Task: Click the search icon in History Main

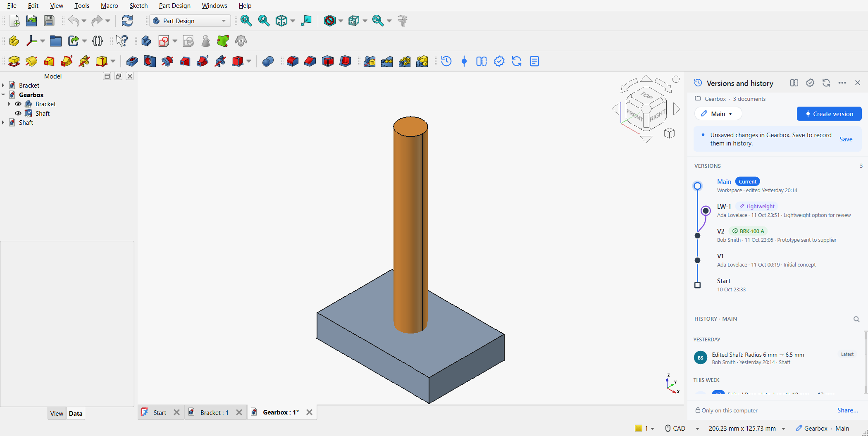Action: pos(856,319)
